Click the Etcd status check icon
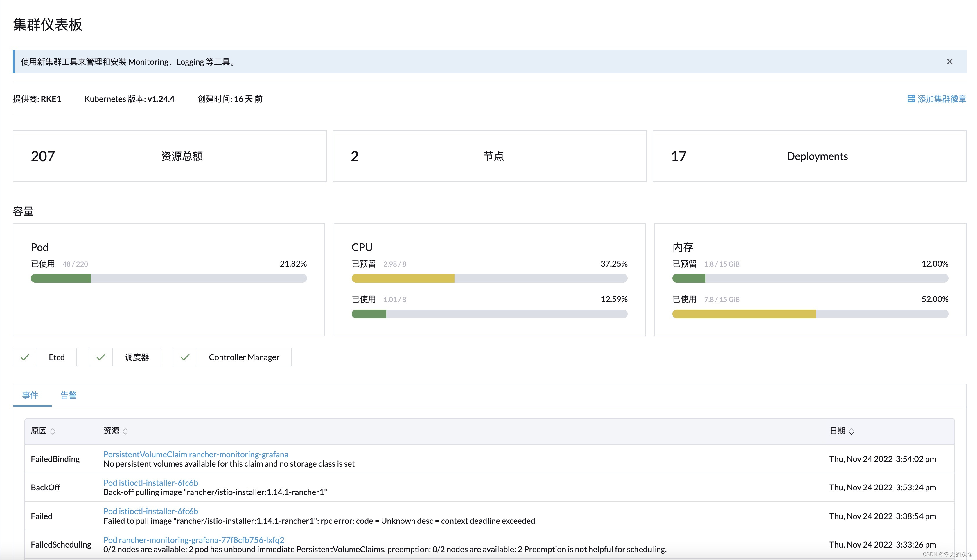977x560 pixels. tap(25, 357)
